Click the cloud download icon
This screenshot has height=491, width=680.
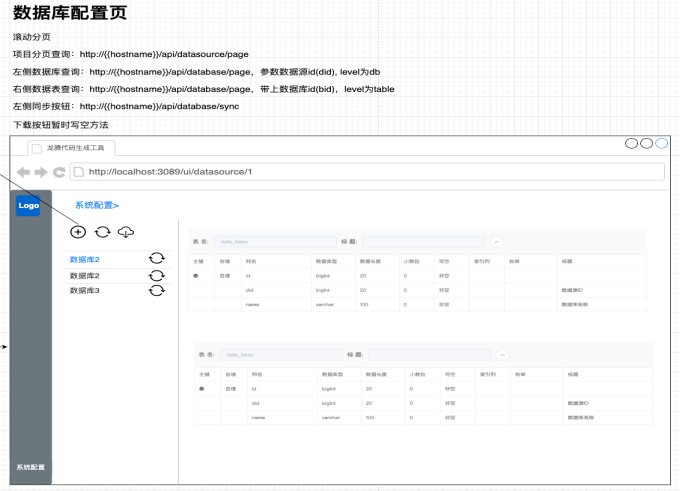click(126, 232)
